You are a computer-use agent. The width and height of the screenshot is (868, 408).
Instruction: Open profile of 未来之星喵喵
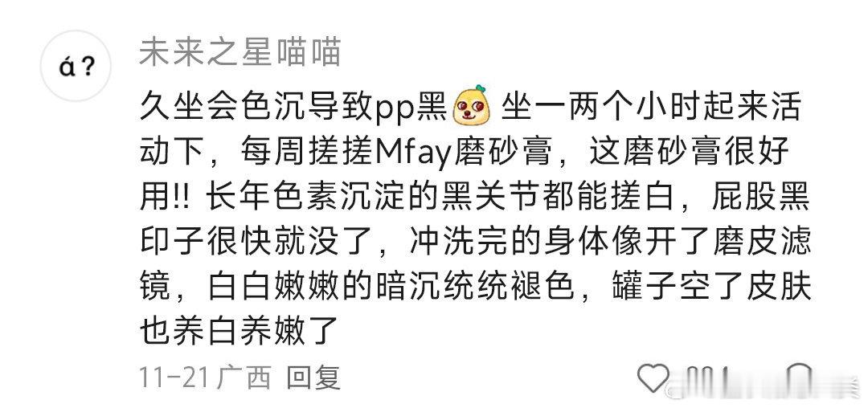tap(240, 54)
